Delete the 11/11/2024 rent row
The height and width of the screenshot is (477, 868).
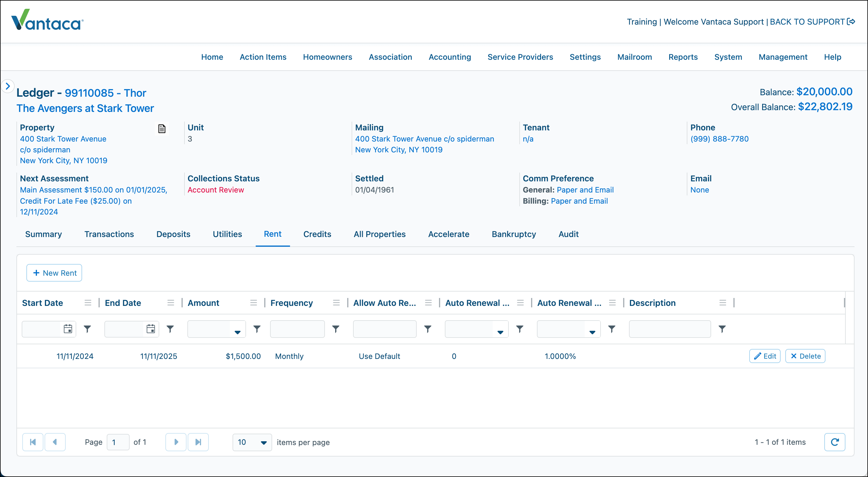[x=805, y=356]
